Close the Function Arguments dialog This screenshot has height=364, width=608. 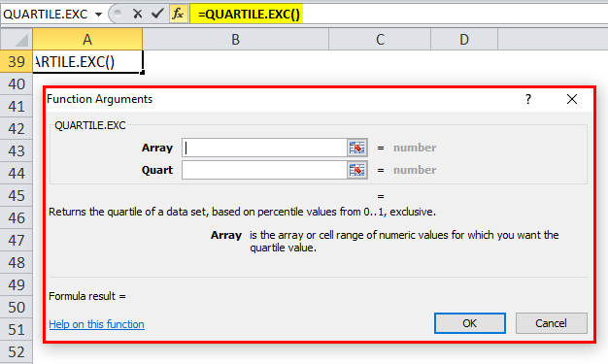pos(572,99)
